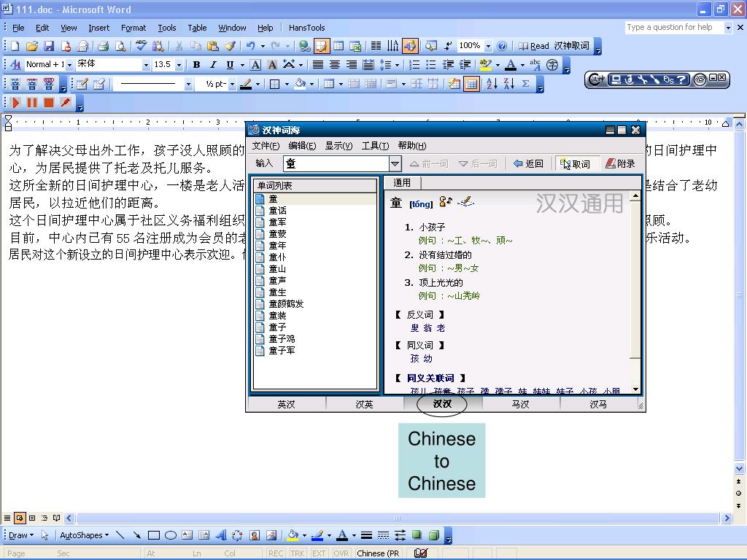Screen dimensions: 747x560
Task: Click the handwriting stroke icon beside tóng
Action: (x=465, y=202)
